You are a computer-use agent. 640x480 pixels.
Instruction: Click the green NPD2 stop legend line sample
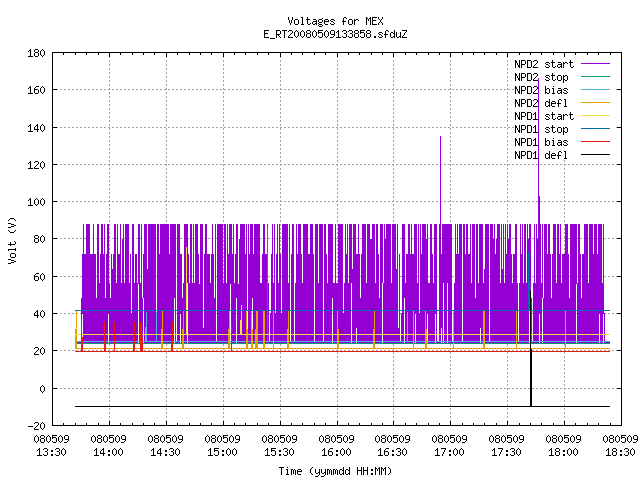595,76
